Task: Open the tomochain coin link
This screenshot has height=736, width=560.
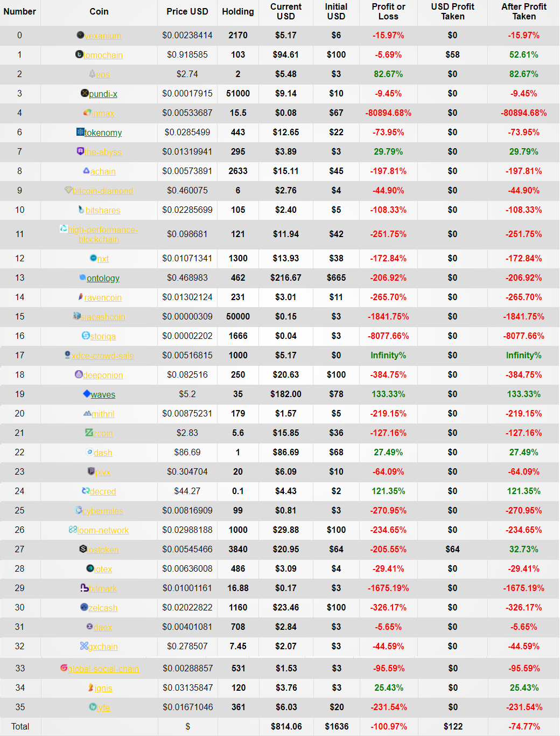Action: click(x=103, y=55)
